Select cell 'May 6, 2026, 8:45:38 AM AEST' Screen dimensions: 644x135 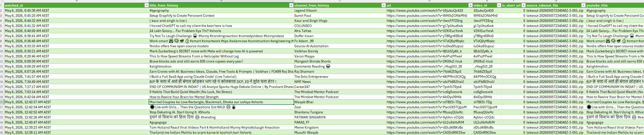tap(76, 10)
